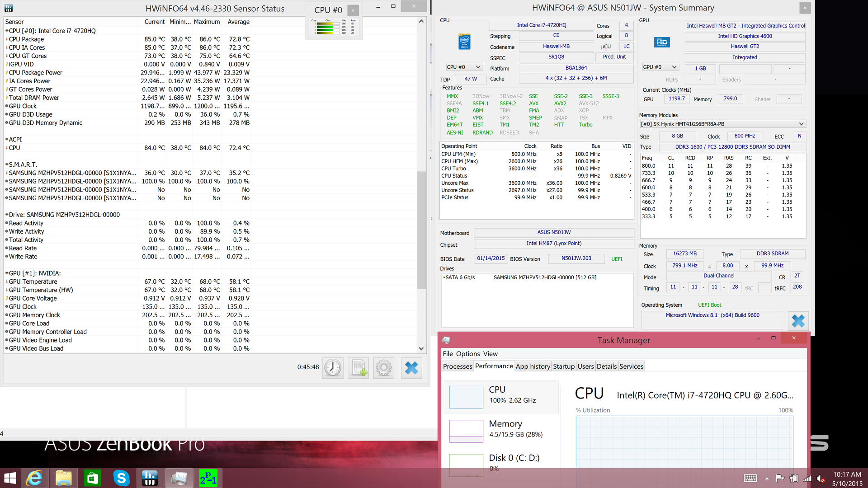Click the muted volume tray icon
Viewport: 868px width, 488px height.
click(x=821, y=479)
